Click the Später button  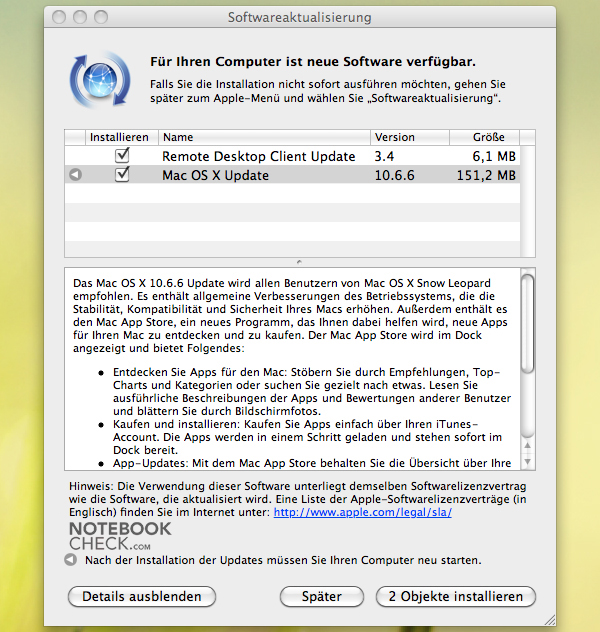click(x=322, y=597)
